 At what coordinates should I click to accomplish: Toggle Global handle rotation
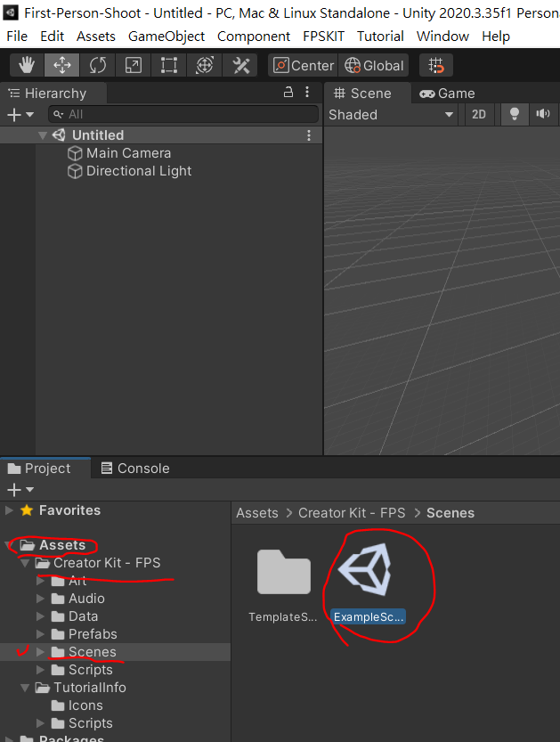[x=374, y=65]
